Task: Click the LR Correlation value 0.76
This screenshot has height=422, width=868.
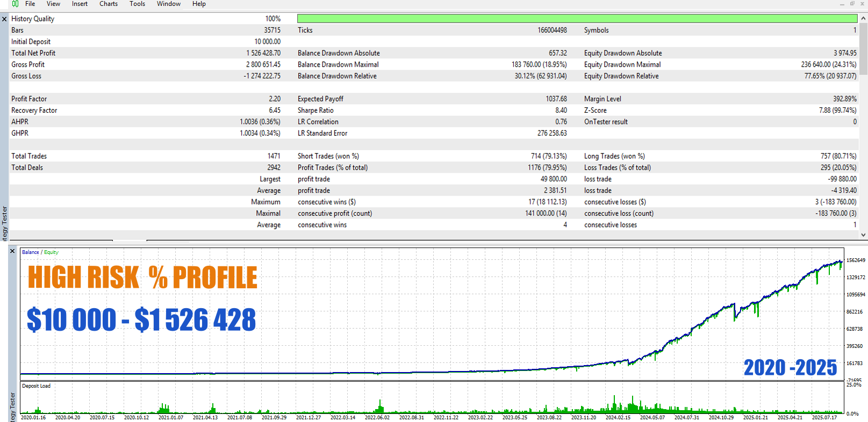Action: point(561,122)
